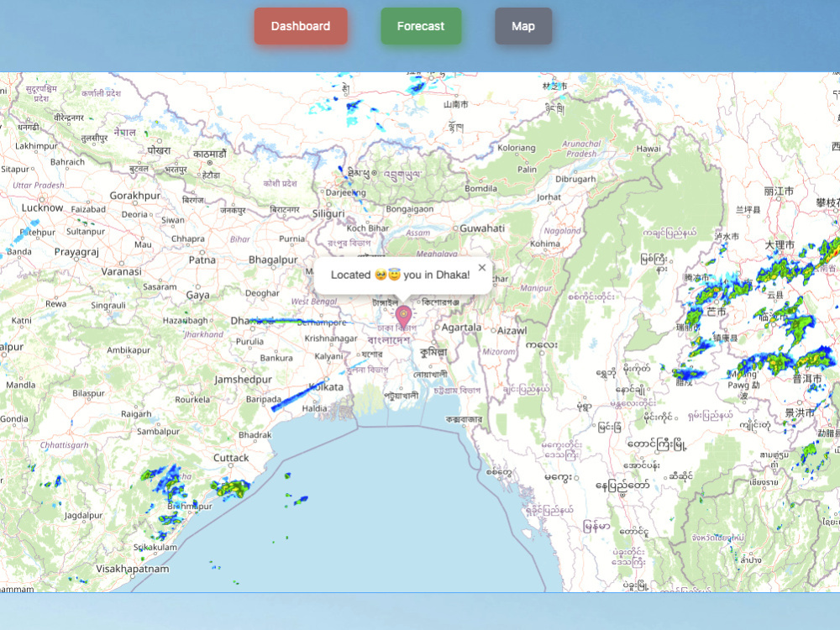
Task: Click the "Located you in Dhaka!" popup text
Action: (x=400, y=275)
